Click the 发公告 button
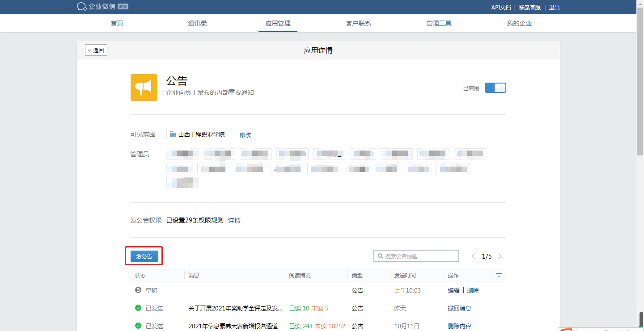 click(144, 256)
